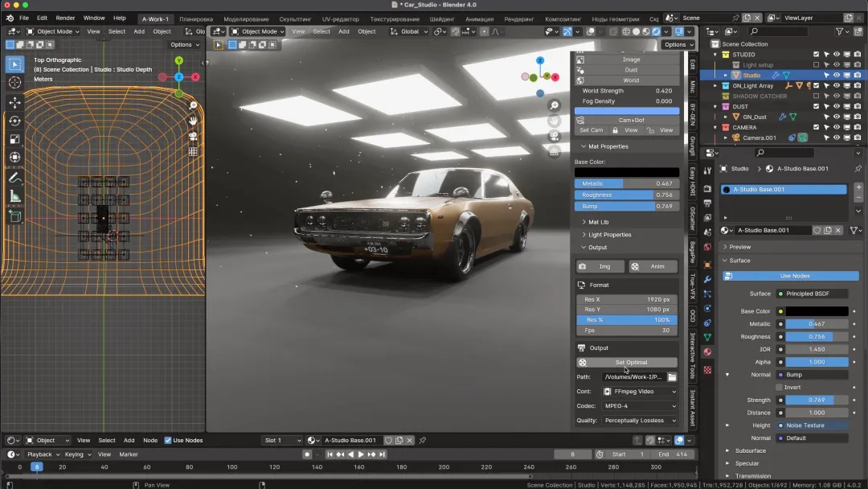
Task: Enable the Invert checkbox under Normal
Action: [780, 387]
